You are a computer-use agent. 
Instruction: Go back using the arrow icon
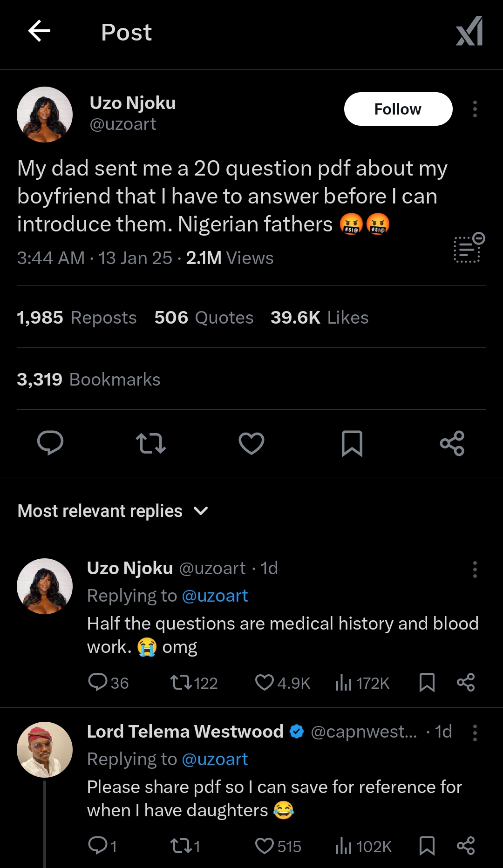(x=39, y=32)
